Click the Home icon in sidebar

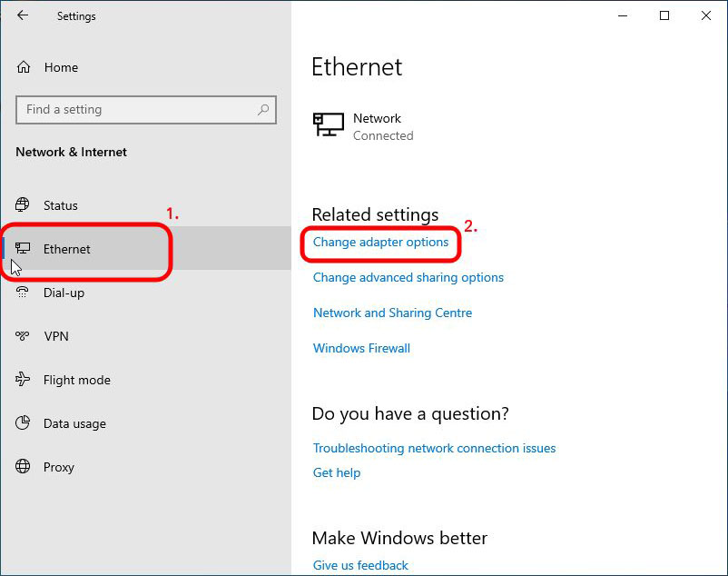(24, 67)
